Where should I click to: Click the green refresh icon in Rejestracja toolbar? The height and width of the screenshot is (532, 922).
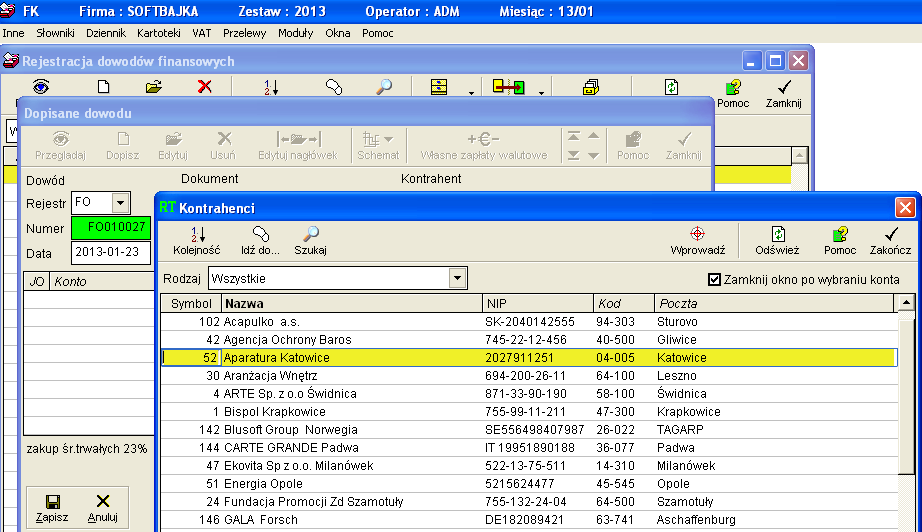click(x=671, y=87)
